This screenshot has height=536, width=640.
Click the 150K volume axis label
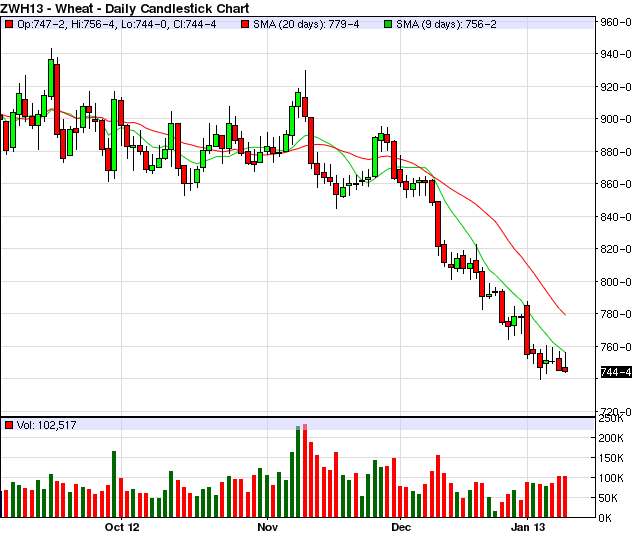pyautogui.click(x=611, y=458)
